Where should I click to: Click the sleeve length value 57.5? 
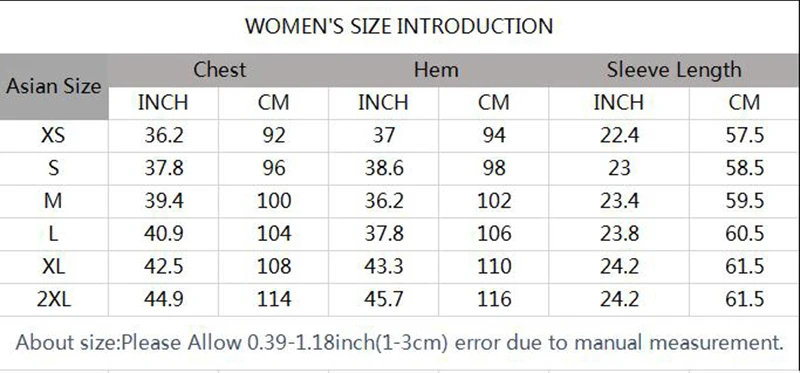pos(745,136)
